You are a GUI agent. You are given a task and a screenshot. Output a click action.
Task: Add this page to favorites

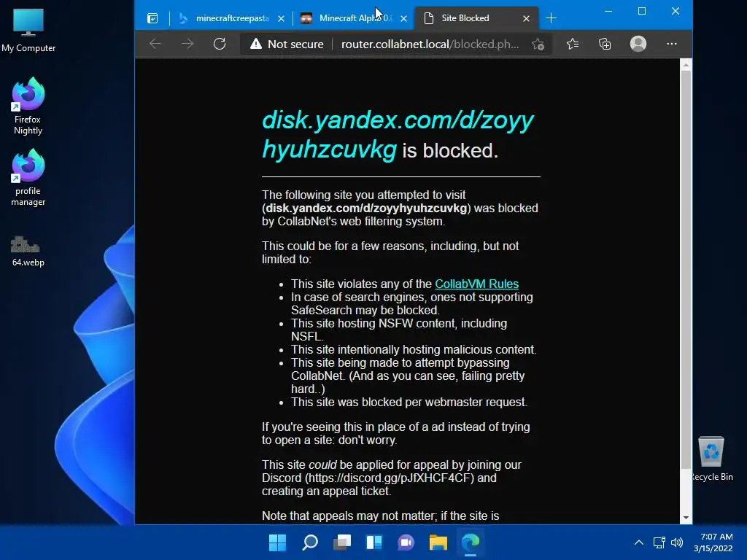click(538, 44)
